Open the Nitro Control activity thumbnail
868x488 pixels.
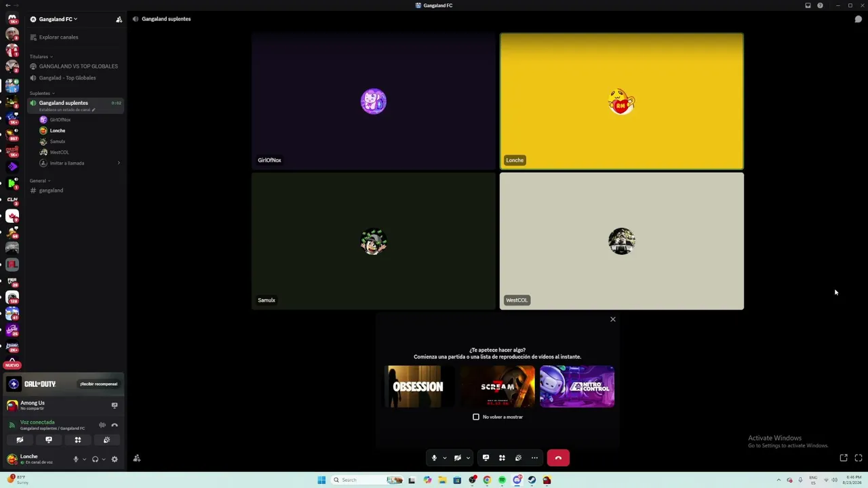577,387
